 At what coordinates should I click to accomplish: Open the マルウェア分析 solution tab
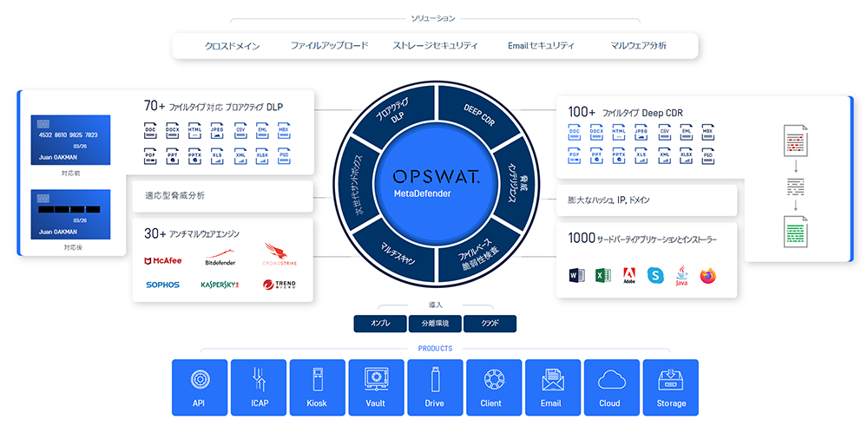coord(638,45)
